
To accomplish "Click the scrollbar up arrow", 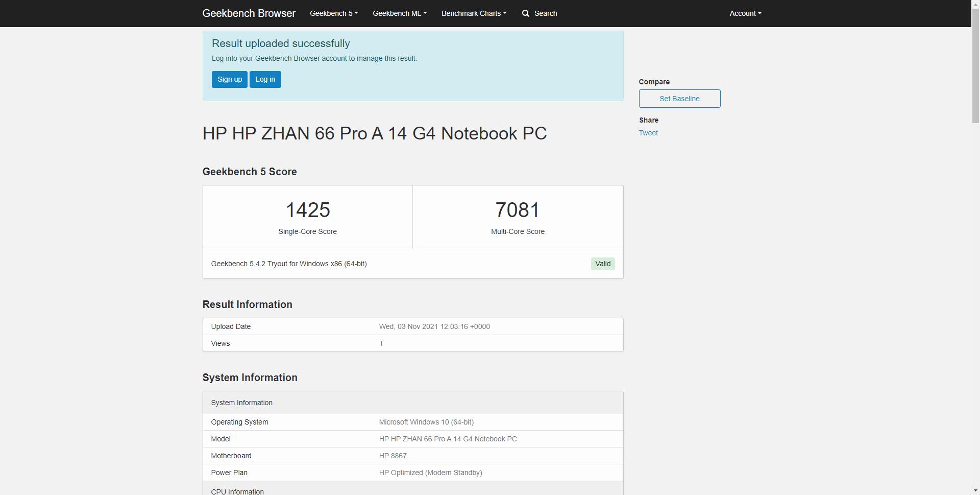I will pos(975,4).
